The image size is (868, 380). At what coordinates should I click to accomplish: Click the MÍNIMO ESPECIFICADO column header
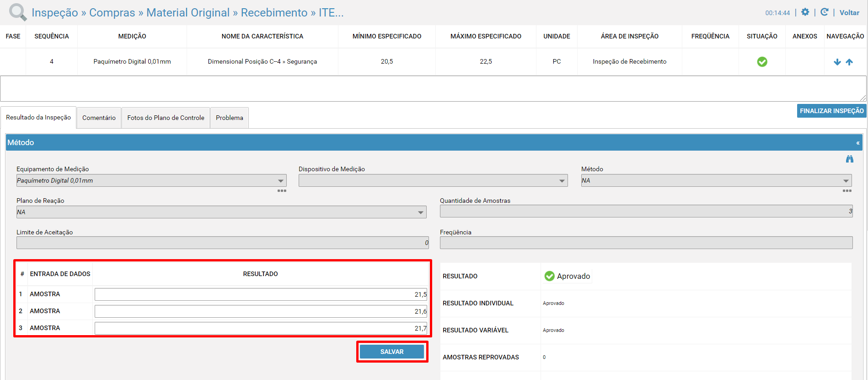pyautogui.click(x=387, y=36)
